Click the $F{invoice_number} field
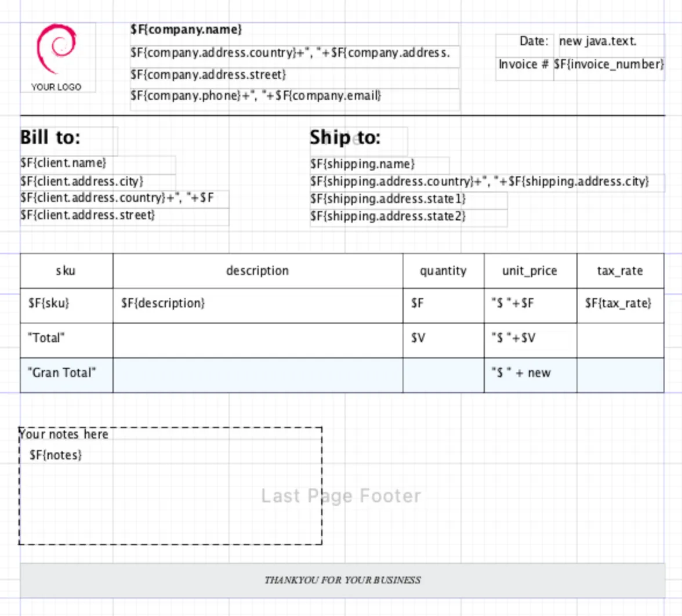The width and height of the screenshot is (682, 616). [609, 64]
